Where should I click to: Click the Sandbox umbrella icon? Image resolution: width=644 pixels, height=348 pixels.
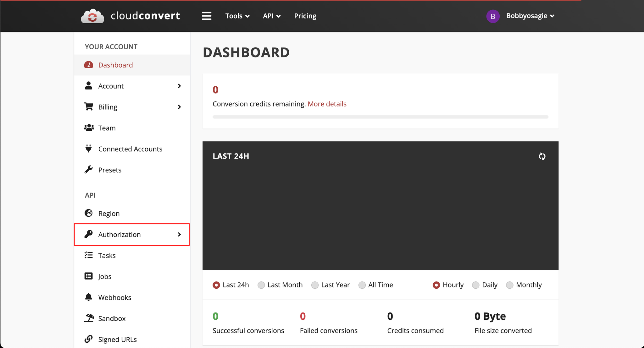pyautogui.click(x=89, y=318)
